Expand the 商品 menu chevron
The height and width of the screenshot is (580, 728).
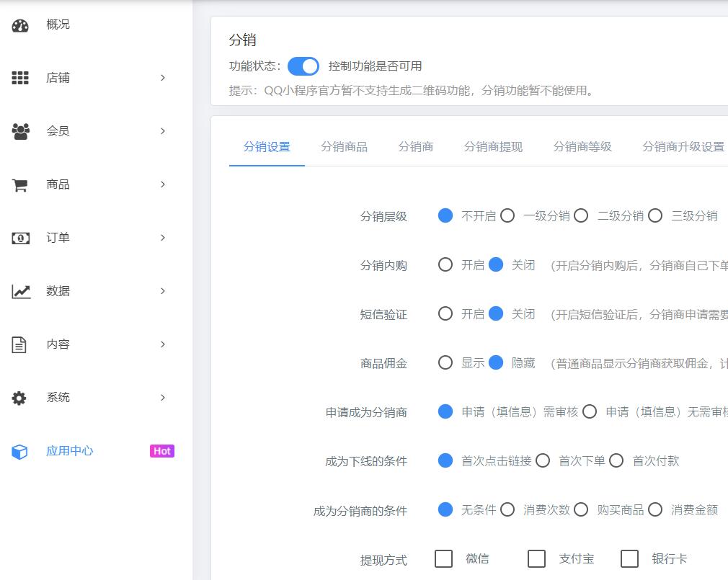pos(163,184)
